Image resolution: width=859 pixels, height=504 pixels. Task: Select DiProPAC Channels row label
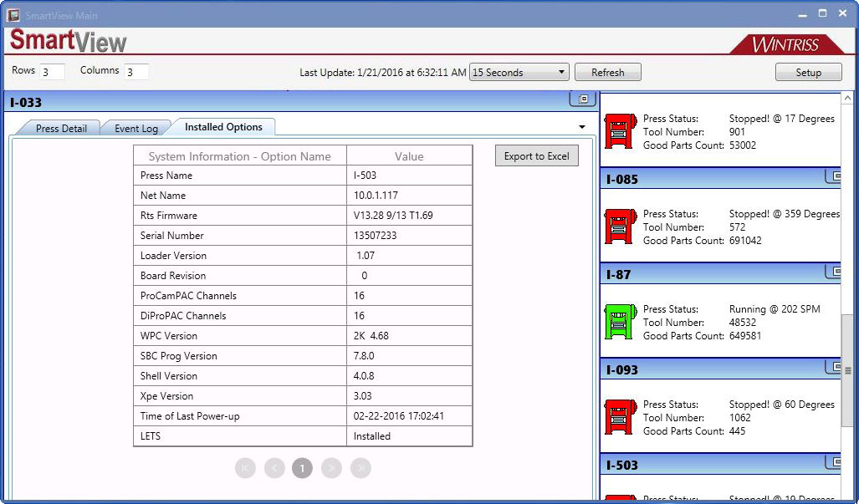[x=183, y=316]
